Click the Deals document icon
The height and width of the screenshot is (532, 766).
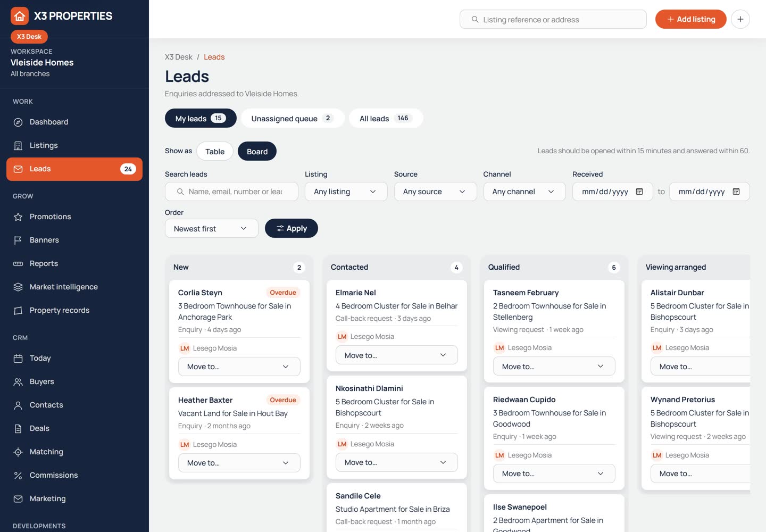(18, 428)
